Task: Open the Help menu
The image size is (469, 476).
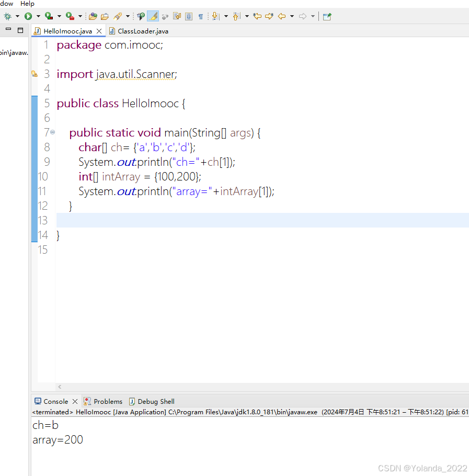Action: coord(27,4)
